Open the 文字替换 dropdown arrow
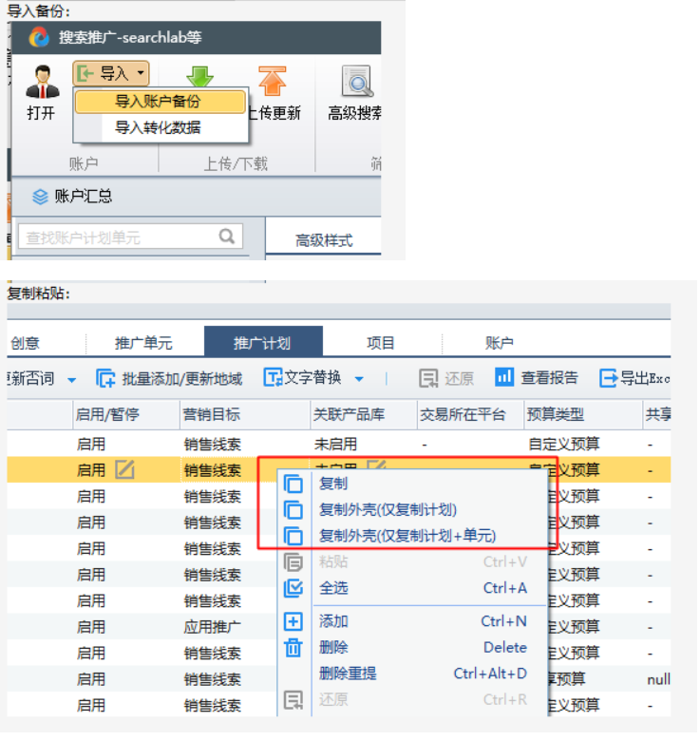Viewport: 700px width, 741px height. coord(359,379)
